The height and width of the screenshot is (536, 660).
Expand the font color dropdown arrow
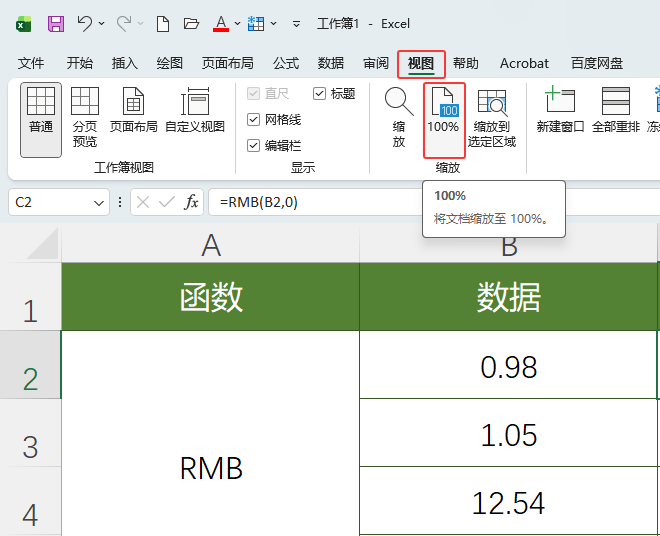237,24
